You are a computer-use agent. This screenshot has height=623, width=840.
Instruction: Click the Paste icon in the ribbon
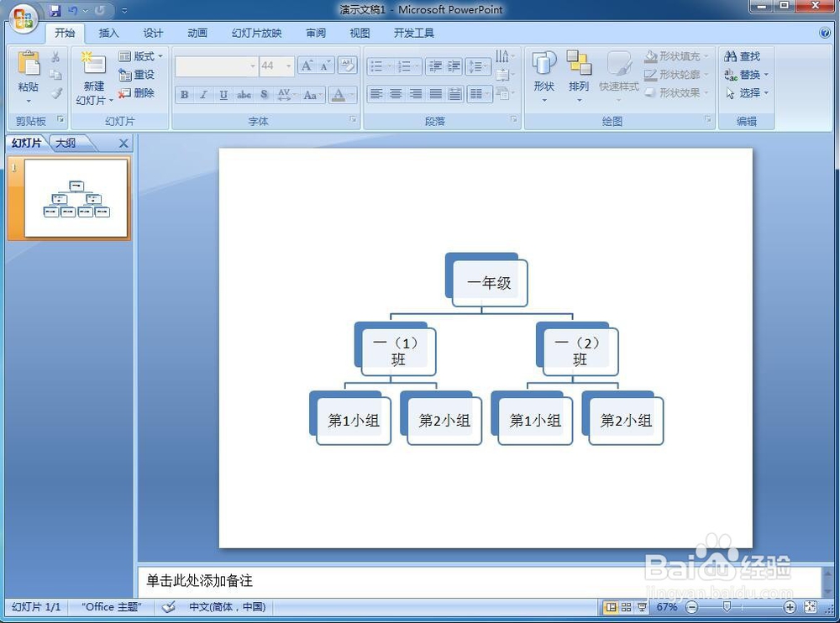pos(29,65)
